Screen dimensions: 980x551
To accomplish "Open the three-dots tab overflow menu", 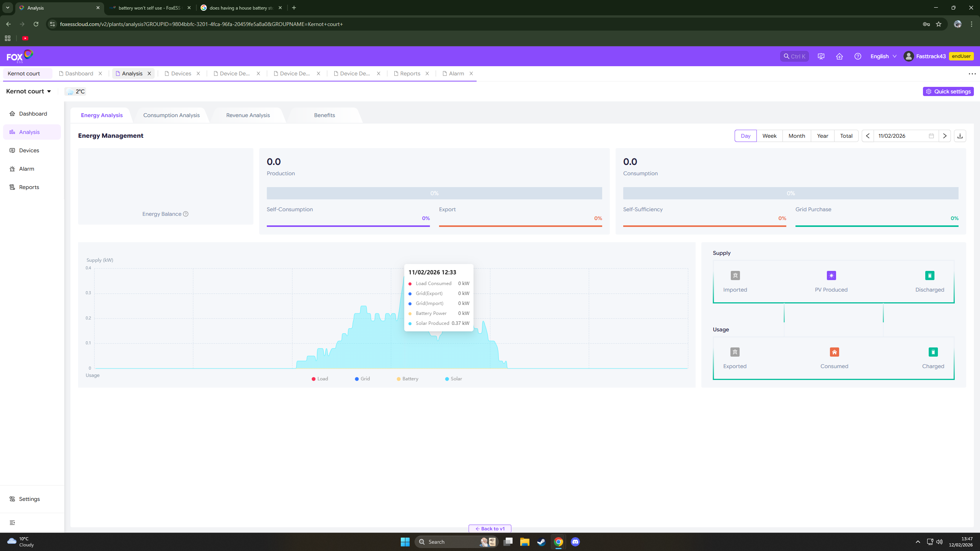I will (972, 74).
